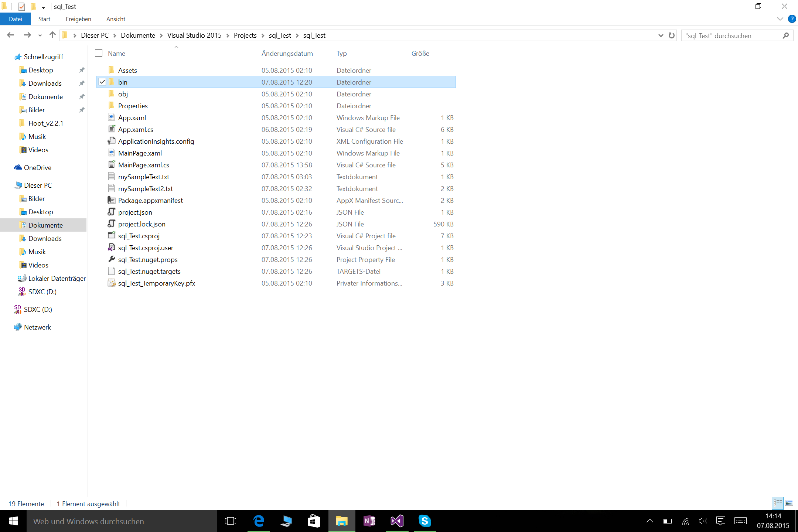
Task: Tick the select-all checkbox beside Name
Action: click(x=99, y=53)
